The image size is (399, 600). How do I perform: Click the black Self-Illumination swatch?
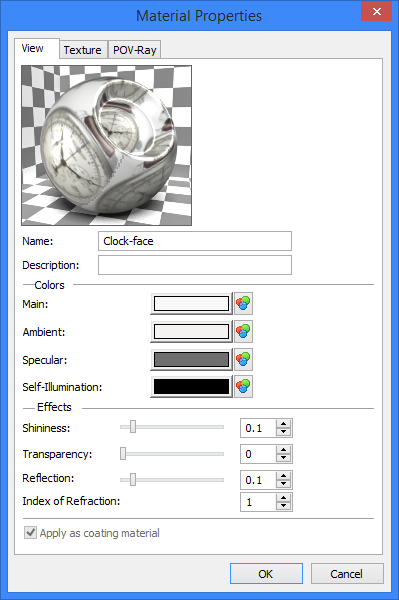point(191,387)
